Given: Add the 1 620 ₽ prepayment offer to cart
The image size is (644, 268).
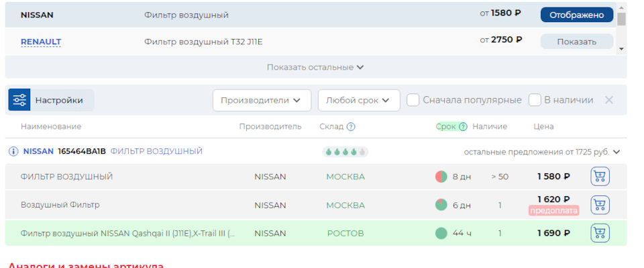Looking at the screenshot, I should (600, 205).
